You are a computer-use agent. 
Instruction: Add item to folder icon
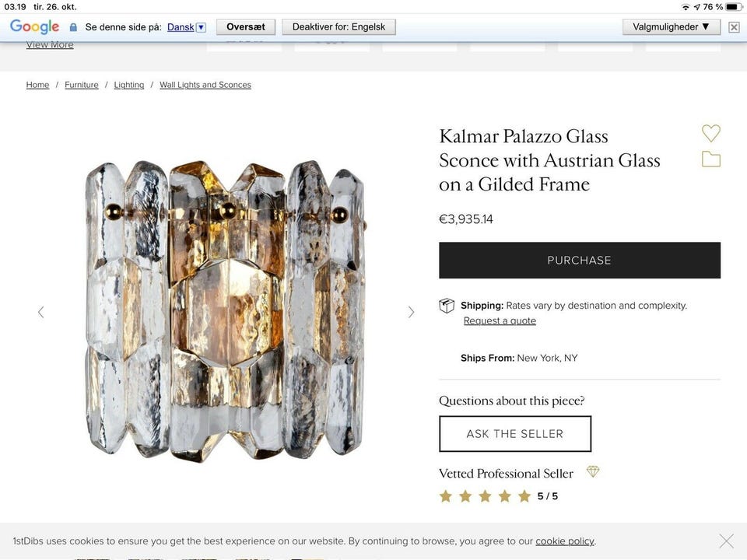pos(710,159)
